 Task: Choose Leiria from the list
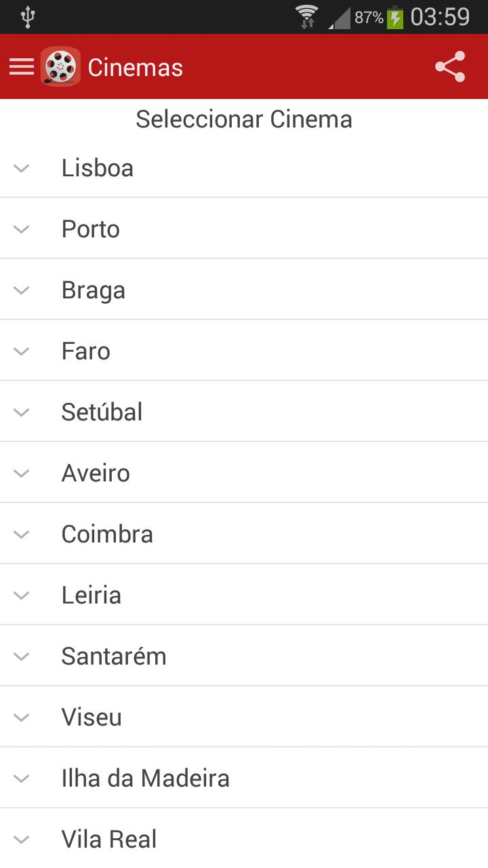click(x=244, y=595)
